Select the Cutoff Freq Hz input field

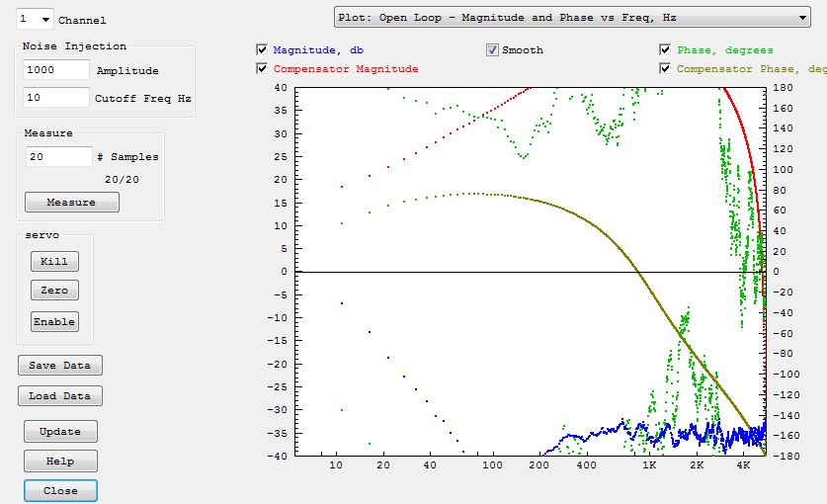(55, 98)
